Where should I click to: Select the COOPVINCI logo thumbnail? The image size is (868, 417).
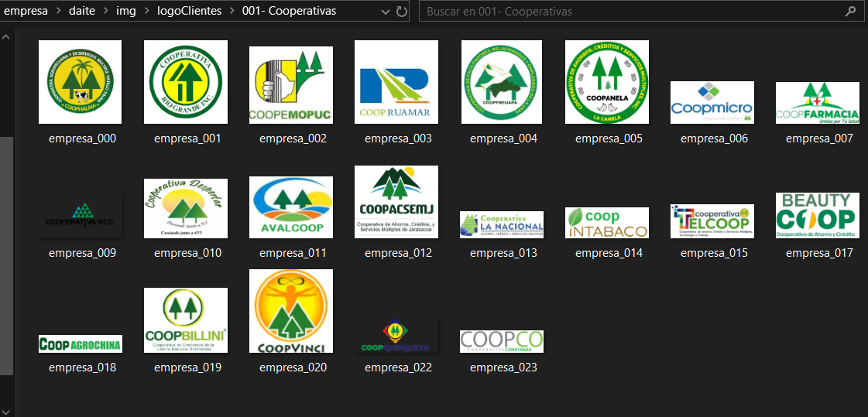click(x=290, y=311)
